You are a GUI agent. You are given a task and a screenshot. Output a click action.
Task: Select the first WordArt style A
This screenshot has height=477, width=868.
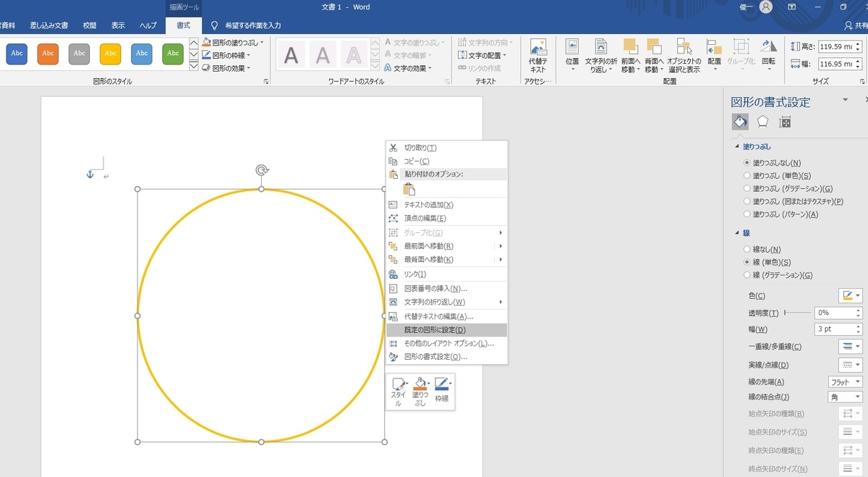pyautogui.click(x=291, y=55)
